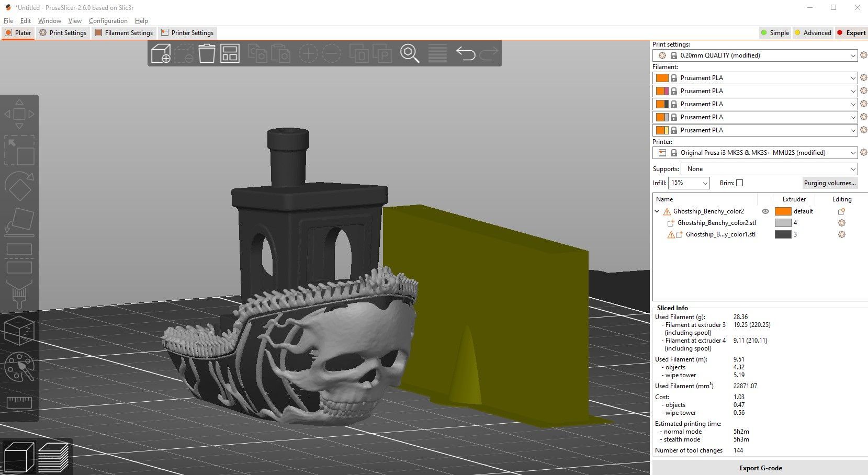
Task: Open the View menu
Action: tap(75, 21)
